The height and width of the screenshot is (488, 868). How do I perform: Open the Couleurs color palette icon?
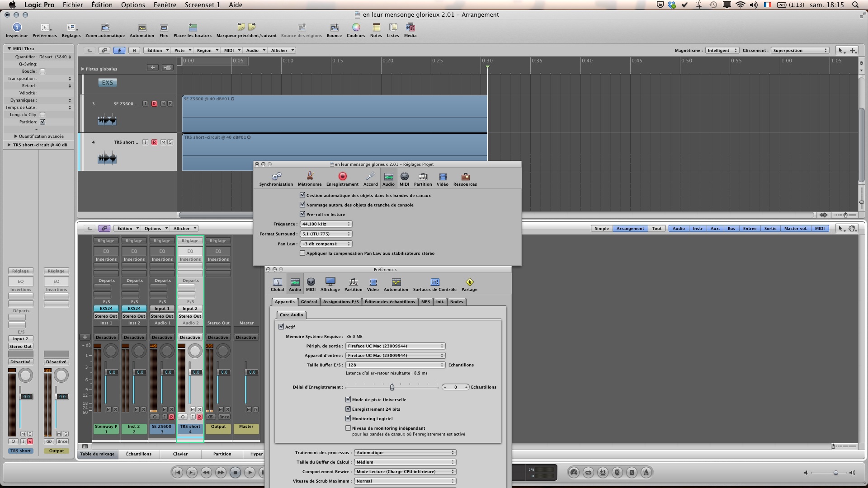pyautogui.click(x=356, y=28)
